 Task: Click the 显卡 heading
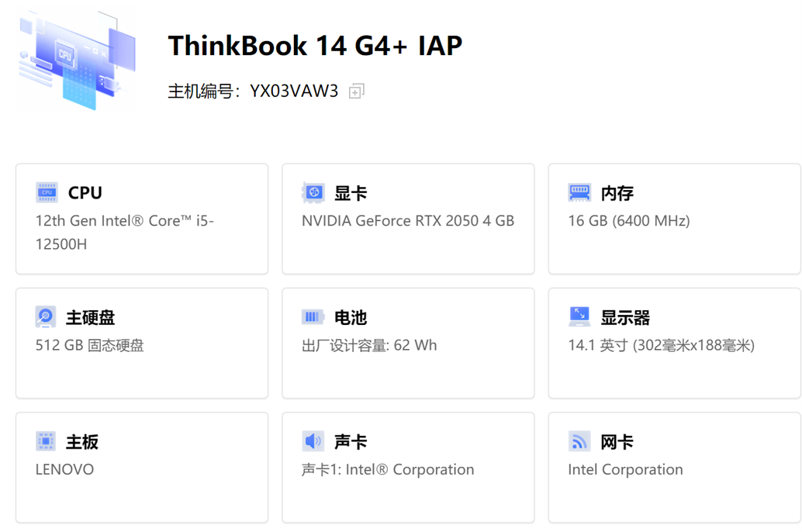click(x=351, y=193)
